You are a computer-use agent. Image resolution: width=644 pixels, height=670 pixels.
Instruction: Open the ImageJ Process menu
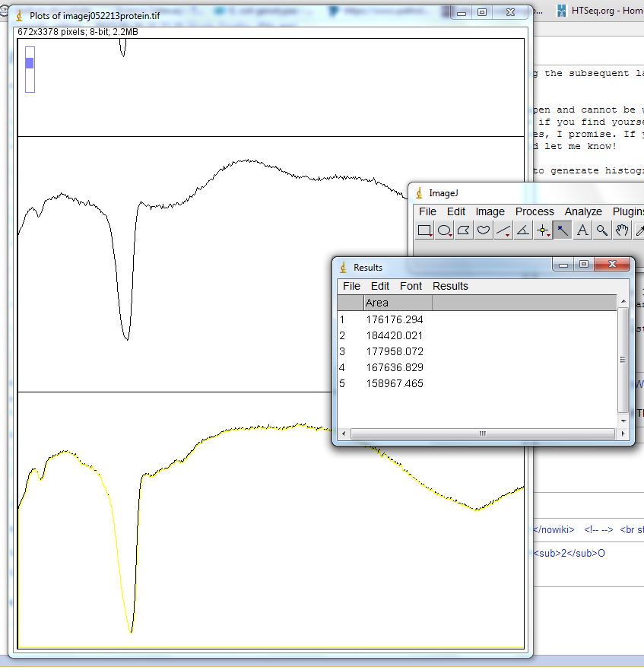coord(535,211)
